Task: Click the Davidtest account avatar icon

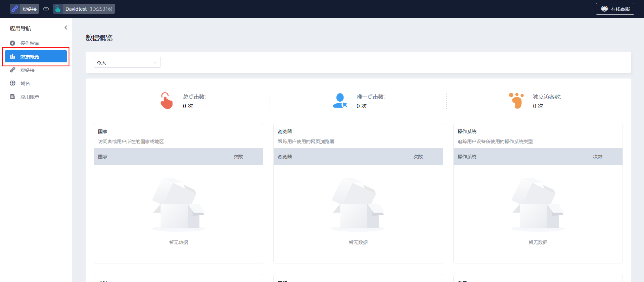Action: [x=58, y=9]
